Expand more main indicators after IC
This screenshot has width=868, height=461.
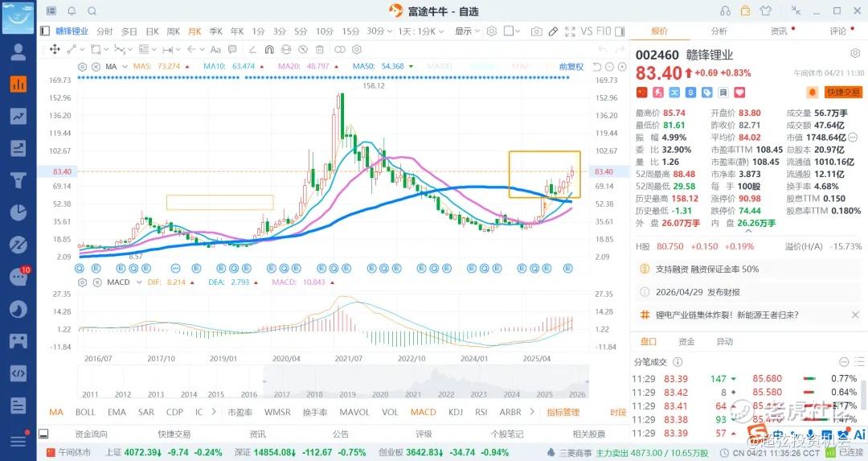pos(214,412)
